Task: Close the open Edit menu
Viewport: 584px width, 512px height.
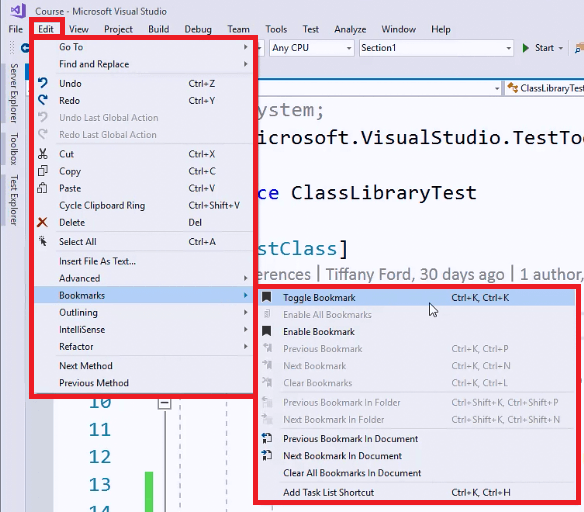Action: click(x=46, y=29)
